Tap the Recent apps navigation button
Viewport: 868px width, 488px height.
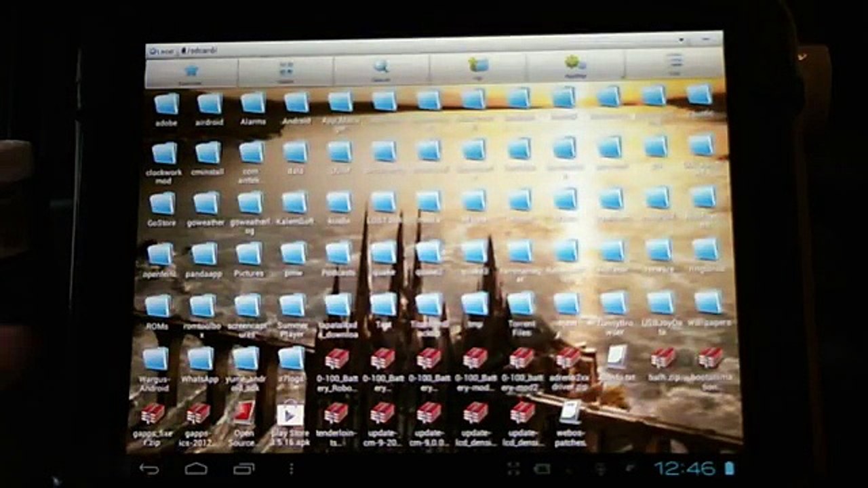tap(243, 468)
